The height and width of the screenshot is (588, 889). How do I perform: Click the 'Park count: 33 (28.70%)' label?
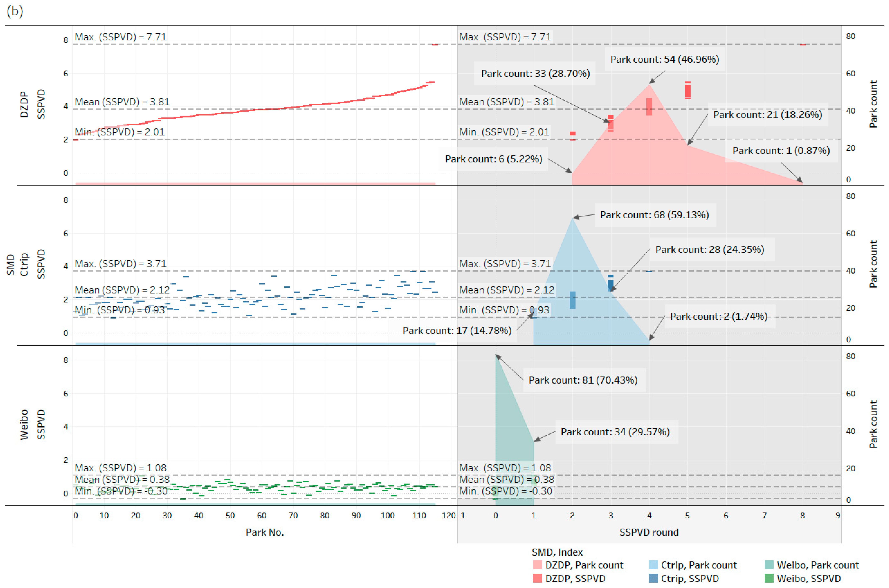[535, 73]
